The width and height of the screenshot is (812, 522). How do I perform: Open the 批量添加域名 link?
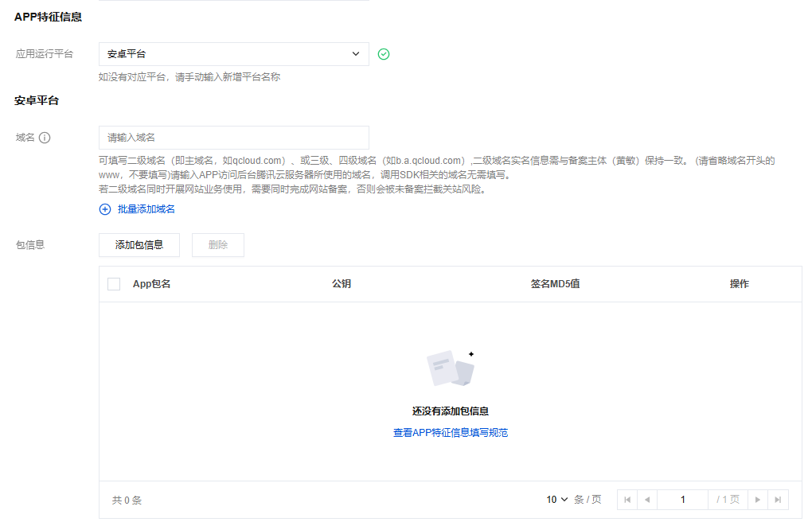tap(146, 209)
